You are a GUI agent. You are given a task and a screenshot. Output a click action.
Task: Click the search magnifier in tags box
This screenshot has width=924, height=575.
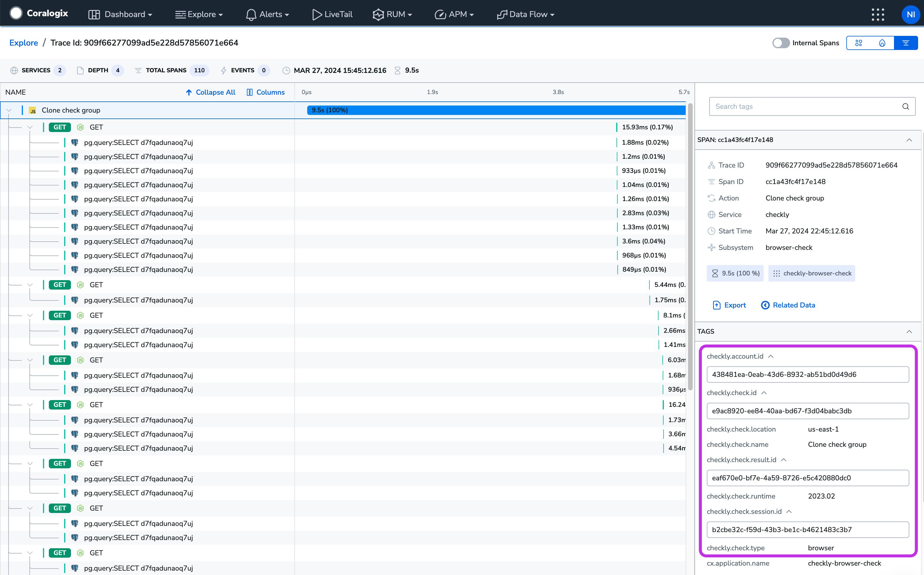(x=905, y=106)
